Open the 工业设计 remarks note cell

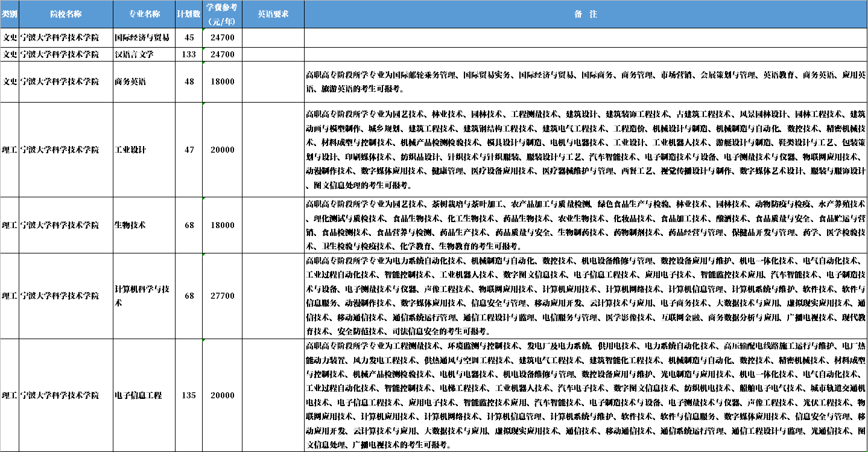tap(586, 150)
